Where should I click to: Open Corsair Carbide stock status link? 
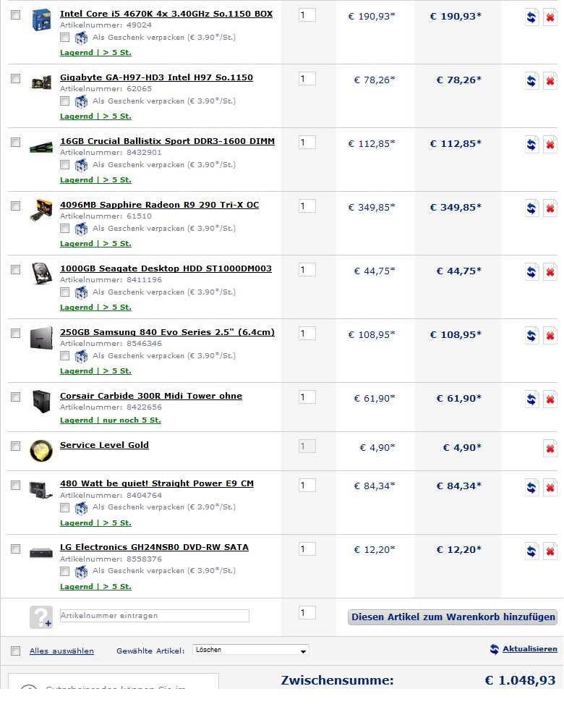coord(110,420)
